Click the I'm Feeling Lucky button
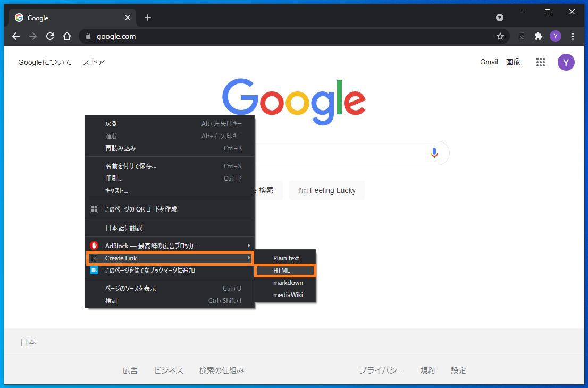The width and height of the screenshot is (588, 388). (326, 190)
